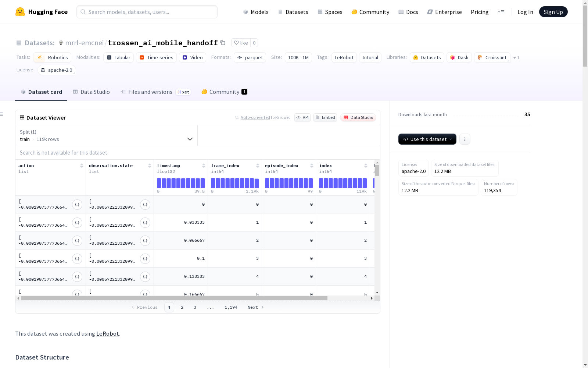The height and width of the screenshot is (368, 588).
Task: Click the heart like button
Action: [x=241, y=43]
